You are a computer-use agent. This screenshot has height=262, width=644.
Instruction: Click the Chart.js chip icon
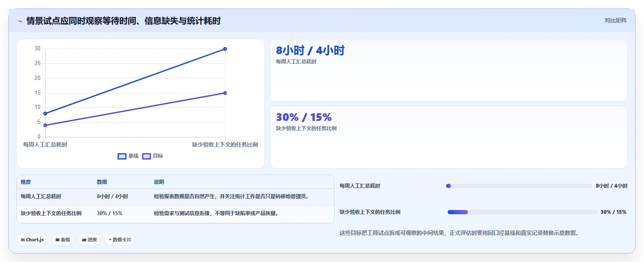tap(23, 240)
